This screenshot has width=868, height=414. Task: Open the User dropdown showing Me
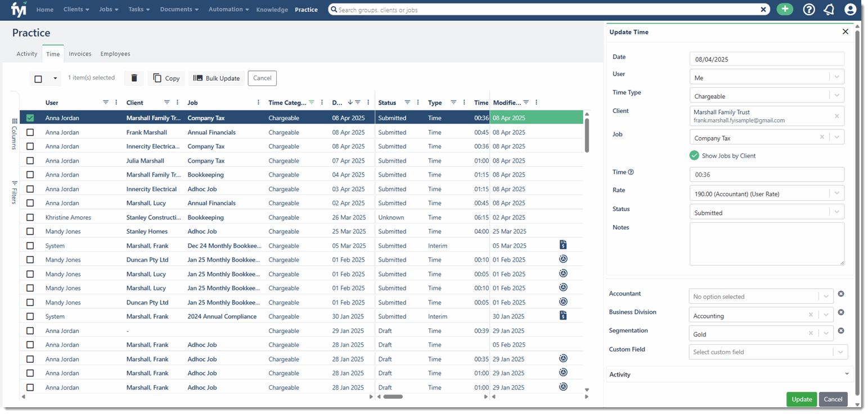767,77
